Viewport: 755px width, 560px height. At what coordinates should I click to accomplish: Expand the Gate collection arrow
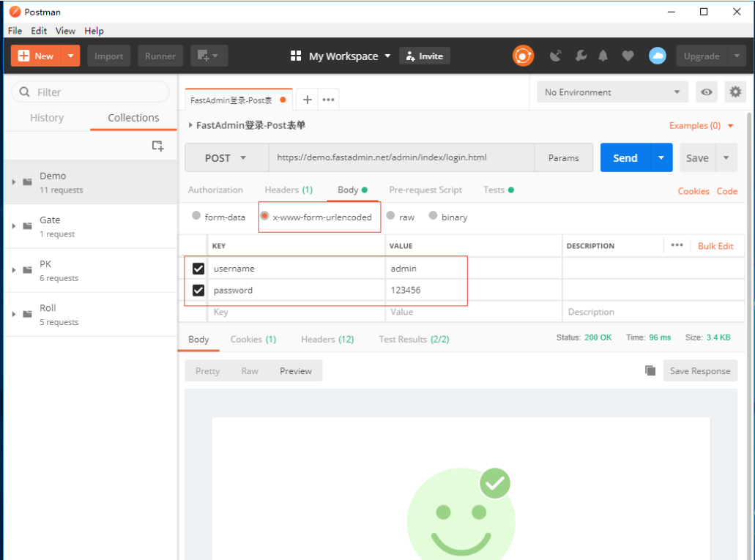click(x=14, y=225)
